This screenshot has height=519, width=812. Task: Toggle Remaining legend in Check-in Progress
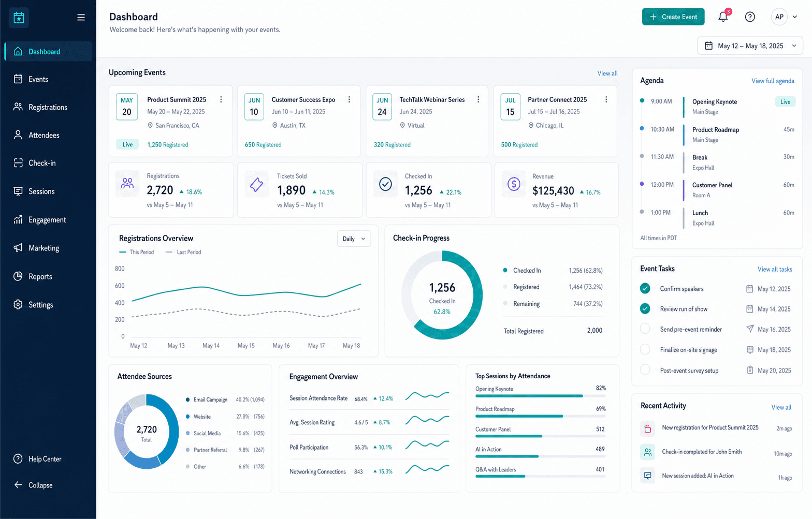(x=521, y=304)
